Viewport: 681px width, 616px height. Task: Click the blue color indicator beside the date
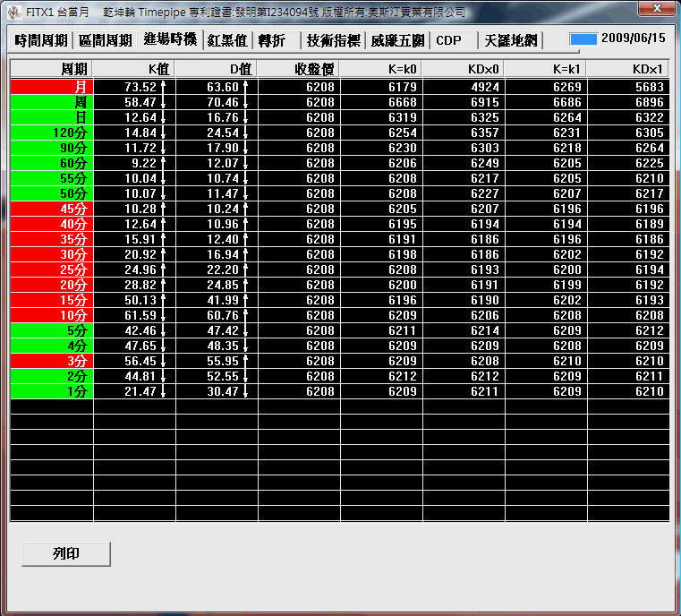pyautogui.click(x=583, y=39)
